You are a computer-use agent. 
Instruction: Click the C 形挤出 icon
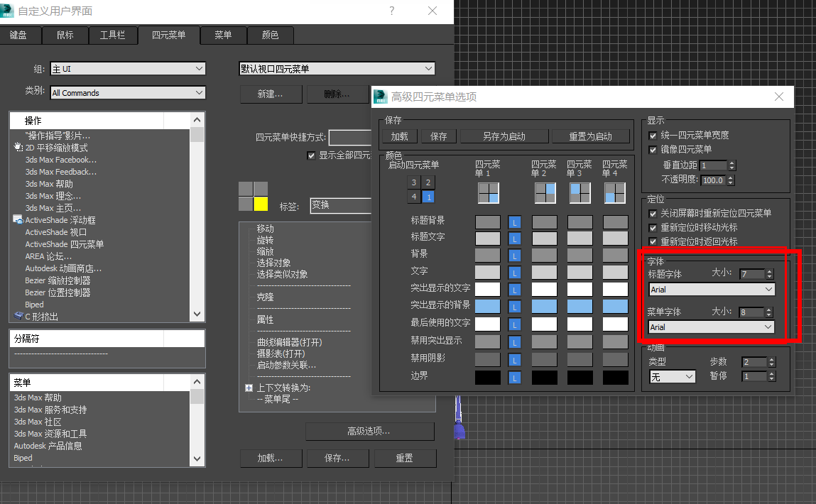[x=18, y=316]
